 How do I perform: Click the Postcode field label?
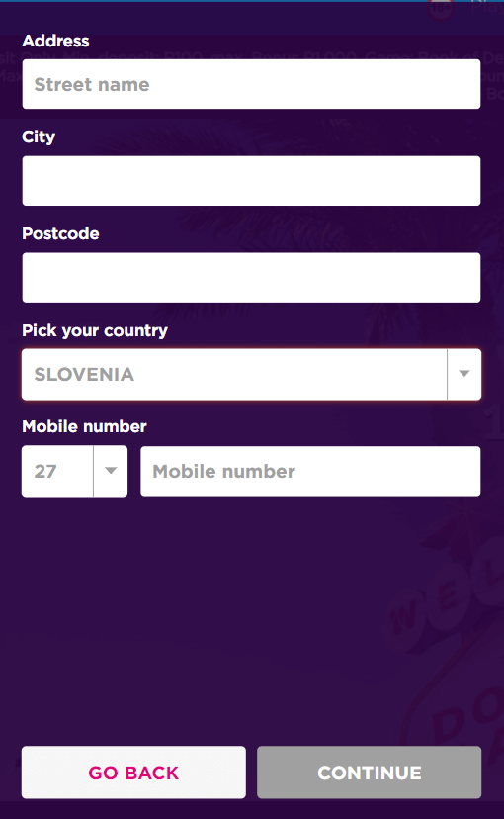pyautogui.click(x=60, y=233)
